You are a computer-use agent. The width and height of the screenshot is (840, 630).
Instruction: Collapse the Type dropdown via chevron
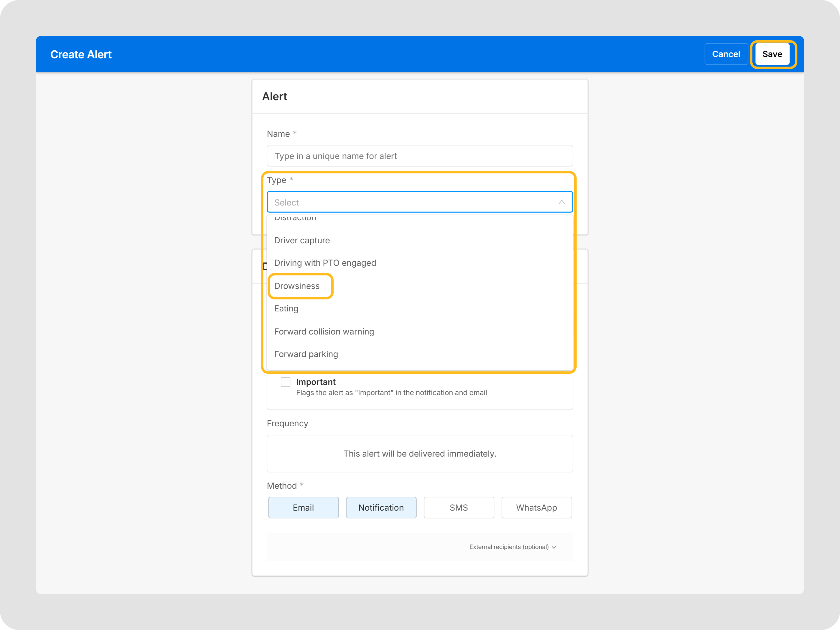click(561, 202)
